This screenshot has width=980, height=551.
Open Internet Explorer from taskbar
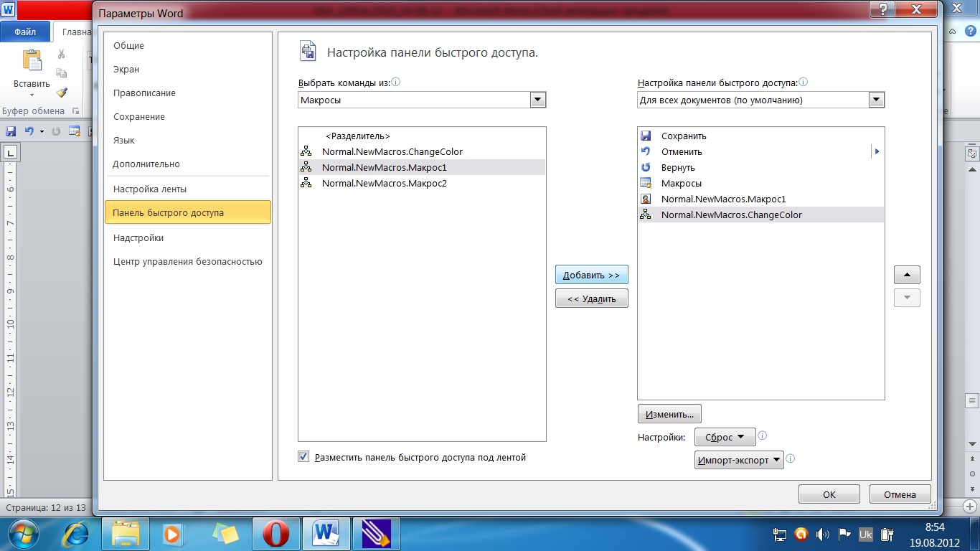coord(76,534)
